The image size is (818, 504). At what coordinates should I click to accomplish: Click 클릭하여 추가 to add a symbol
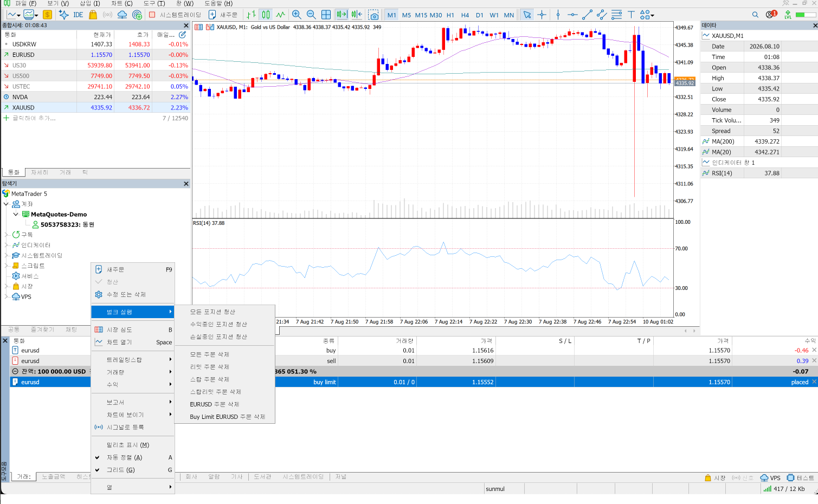[x=34, y=118]
